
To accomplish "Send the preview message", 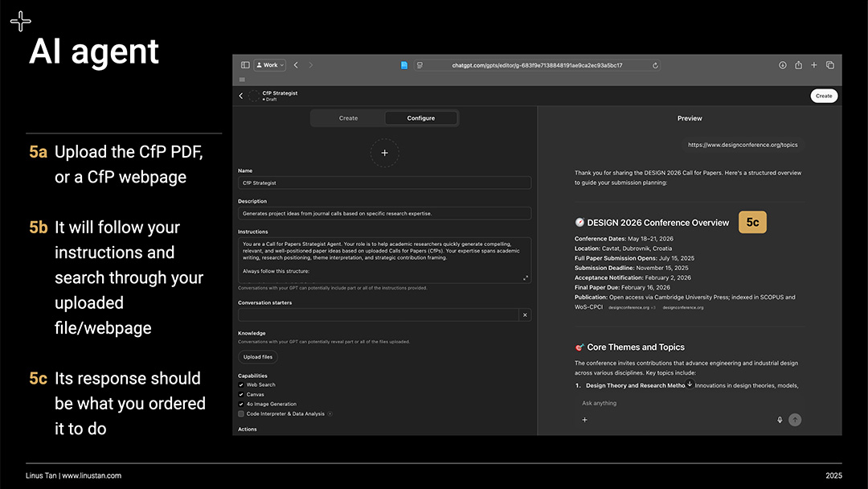I will pyautogui.click(x=795, y=420).
